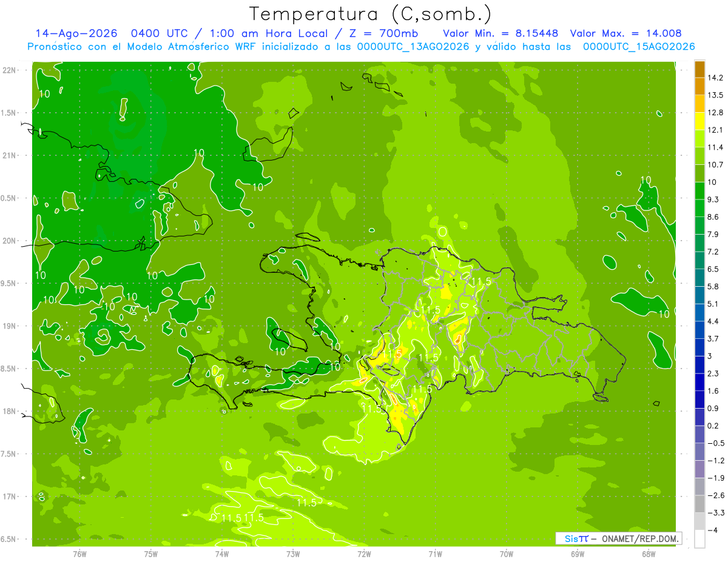Select the "Valor Min. = 8.15448" readout
Image resolution: width=728 pixels, height=562 pixels.
pos(500,34)
